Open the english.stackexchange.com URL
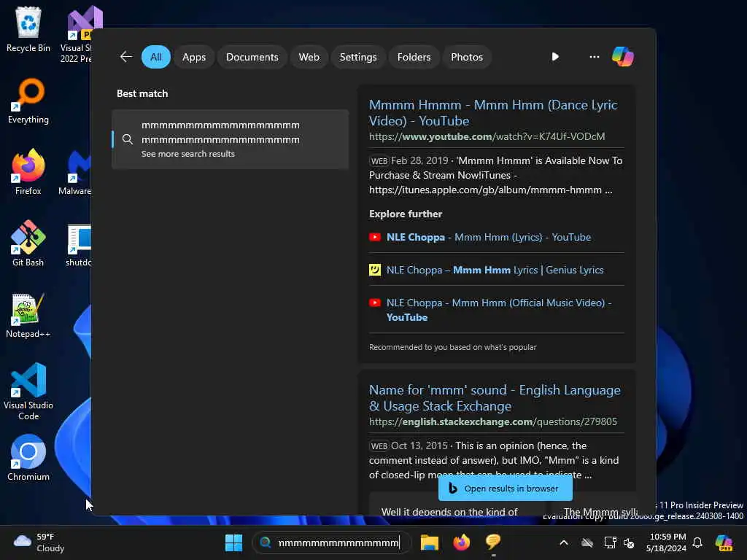Image resolution: width=747 pixels, height=560 pixels. (x=492, y=422)
